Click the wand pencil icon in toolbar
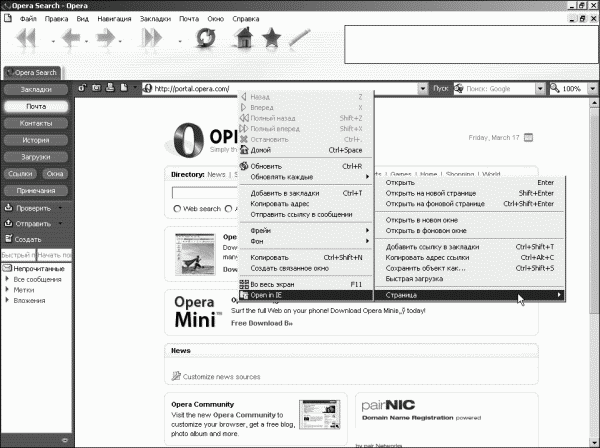 click(x=299, y=38)
